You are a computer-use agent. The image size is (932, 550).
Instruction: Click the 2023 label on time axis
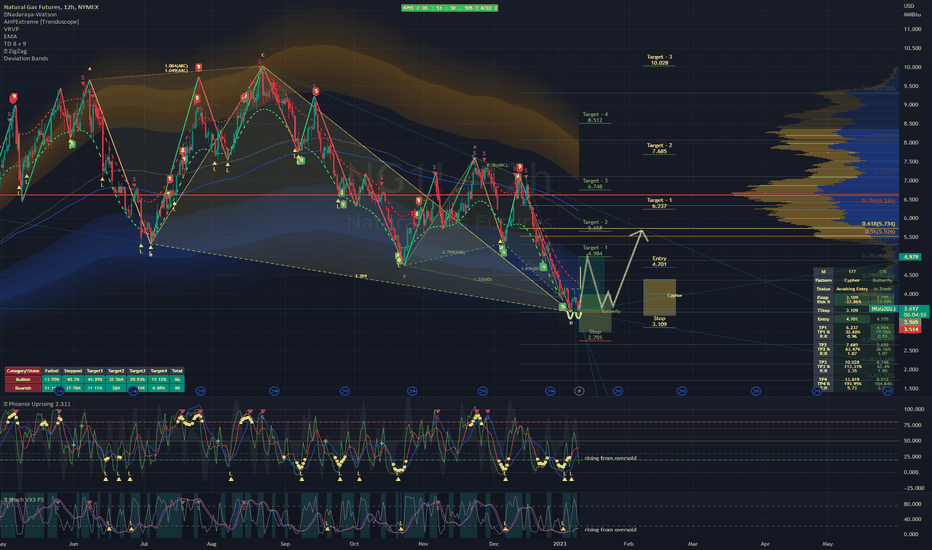[560, 543]
